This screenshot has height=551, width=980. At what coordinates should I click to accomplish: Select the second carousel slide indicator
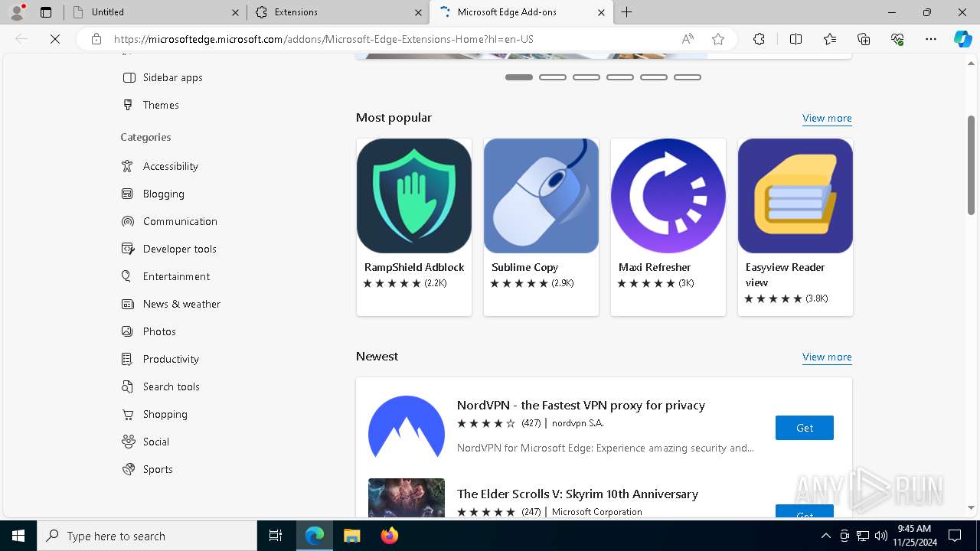pyautogui.click(x=553, y=77)
